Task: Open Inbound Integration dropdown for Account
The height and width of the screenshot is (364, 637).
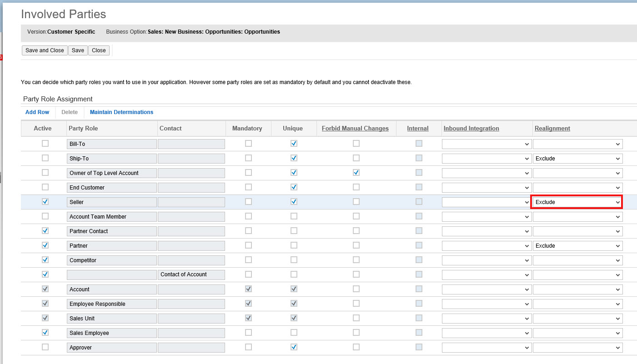Action: coord(487,289)
